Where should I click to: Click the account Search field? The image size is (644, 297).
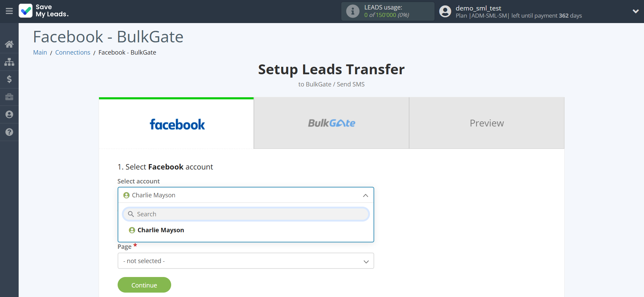pyautogui.click(x=245, y=214)
